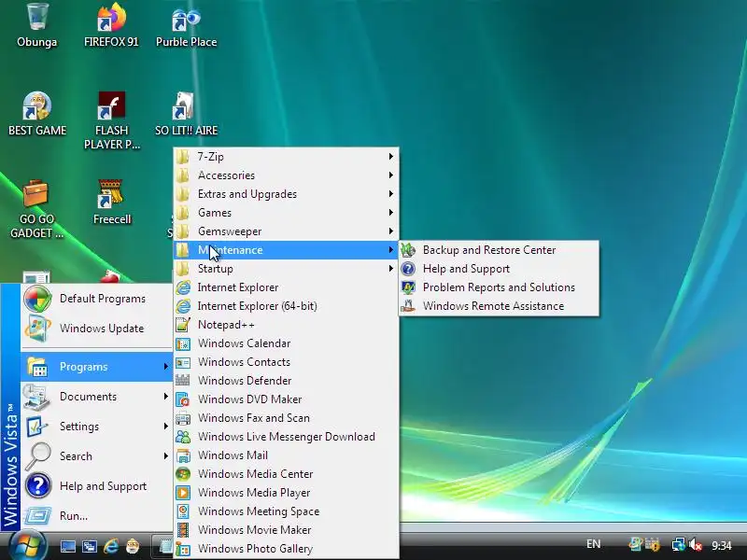
Task: Click the 9:34 taskbar clock
Action: pos(721,545)
